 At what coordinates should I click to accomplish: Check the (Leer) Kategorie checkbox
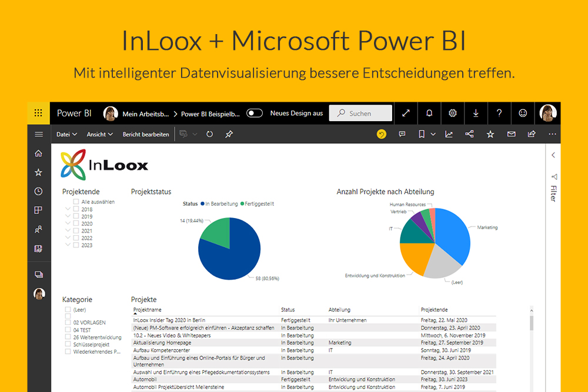coord(68,310)
